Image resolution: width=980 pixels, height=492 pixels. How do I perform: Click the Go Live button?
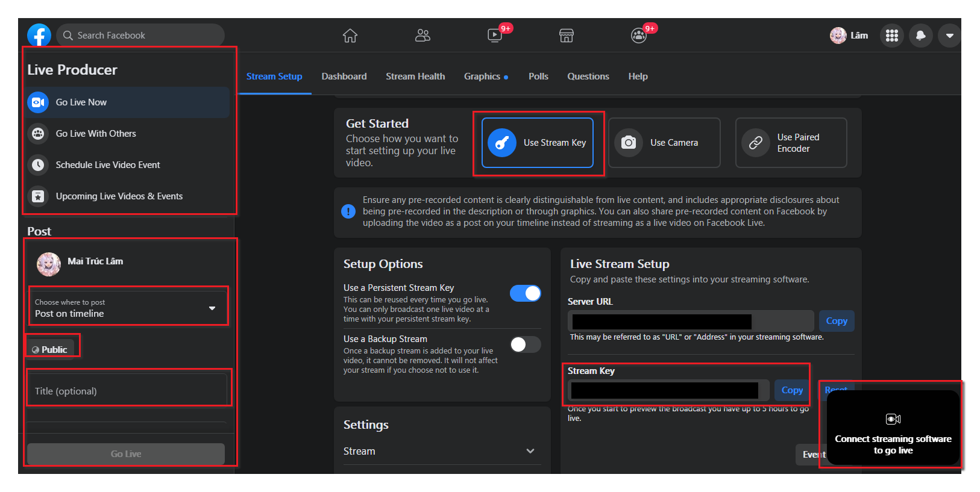coord(126,454)
